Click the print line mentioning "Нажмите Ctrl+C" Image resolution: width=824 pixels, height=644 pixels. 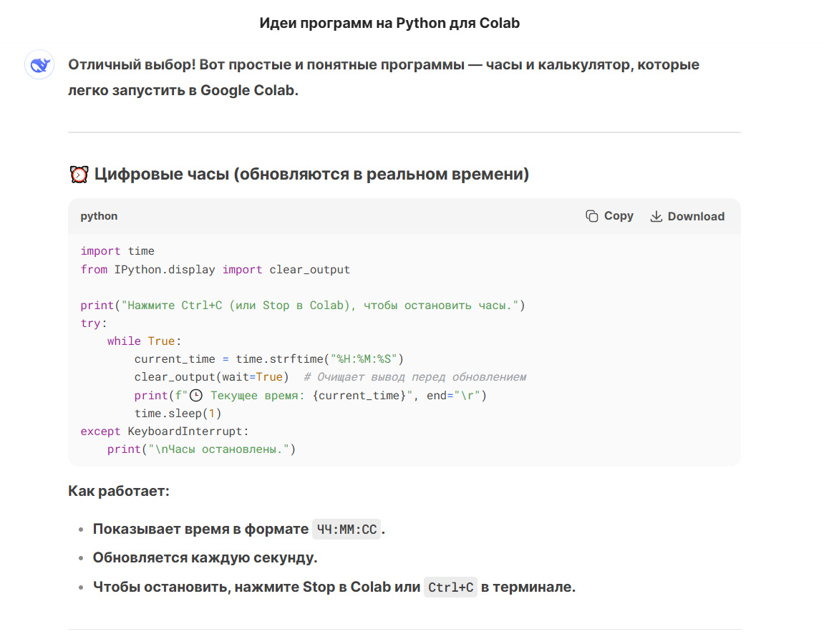coord(303,306)
